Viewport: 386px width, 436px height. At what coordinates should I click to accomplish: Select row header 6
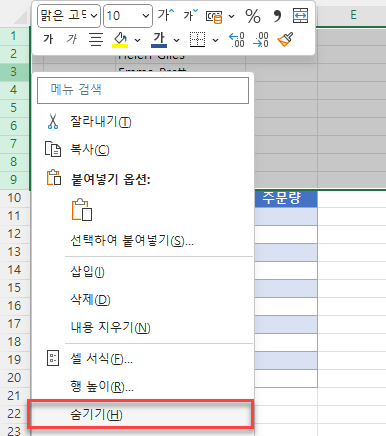[x=14, y=126]
